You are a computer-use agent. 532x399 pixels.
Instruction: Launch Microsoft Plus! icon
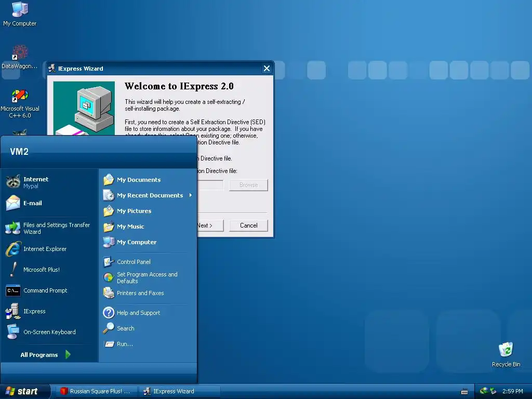[x=13, y=270]
